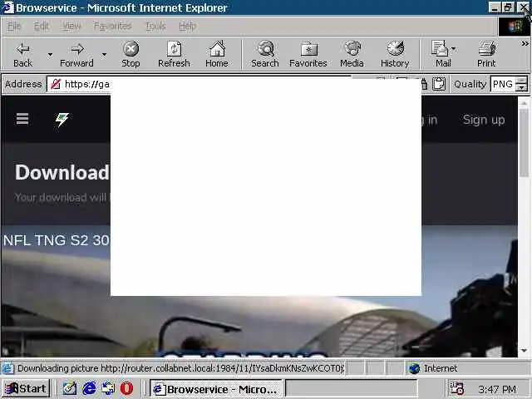Click the system tray scheduler icon
This screenshot has height=399, width=532.
[457, 388]
